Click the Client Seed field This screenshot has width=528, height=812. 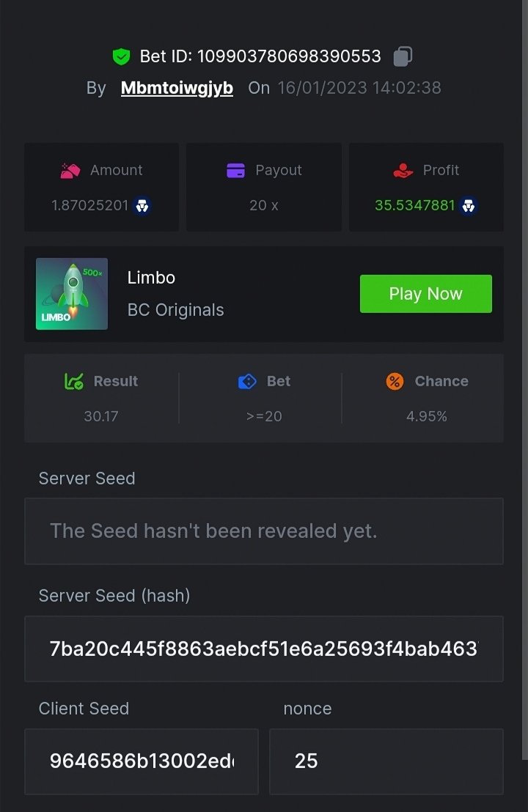click(x=142, y=761)
